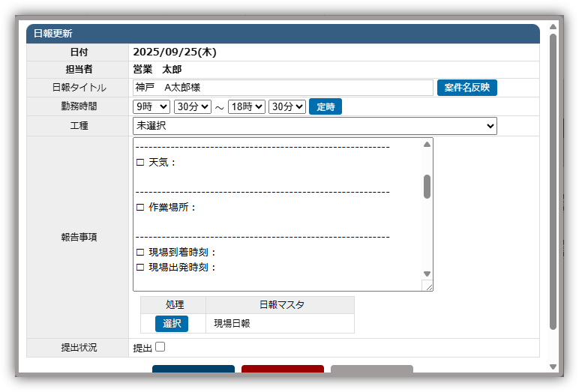This screenshot has width=579, height=392.
Task: Open the start hour dropdown showing 9時
Action: (151, 107)
